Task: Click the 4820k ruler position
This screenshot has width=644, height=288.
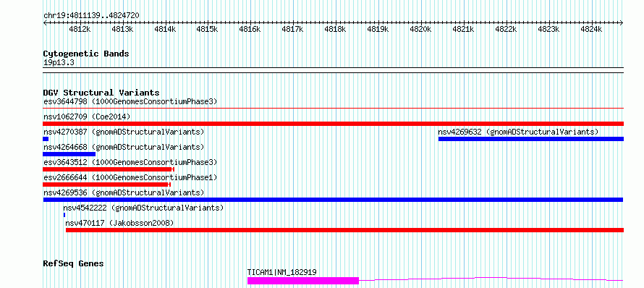Action: point(420,29)
